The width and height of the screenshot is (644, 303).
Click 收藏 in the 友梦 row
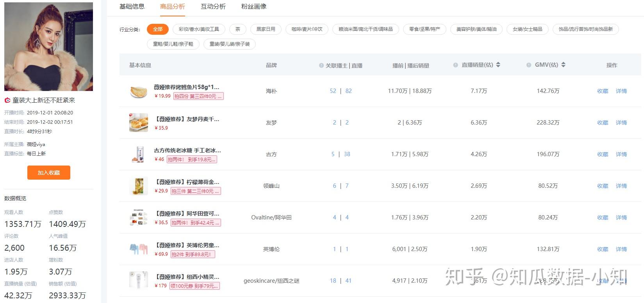point(603,123)
